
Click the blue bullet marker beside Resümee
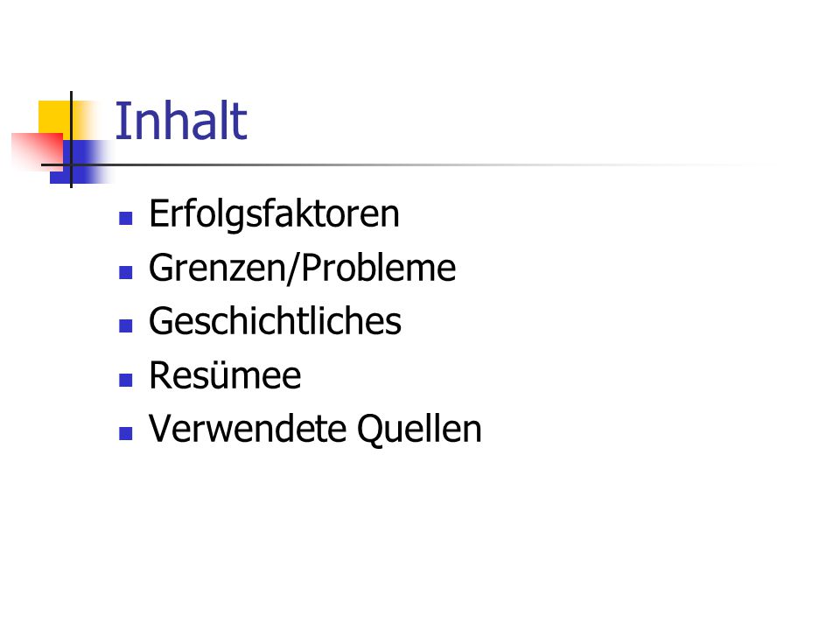(x=126, y=380)
